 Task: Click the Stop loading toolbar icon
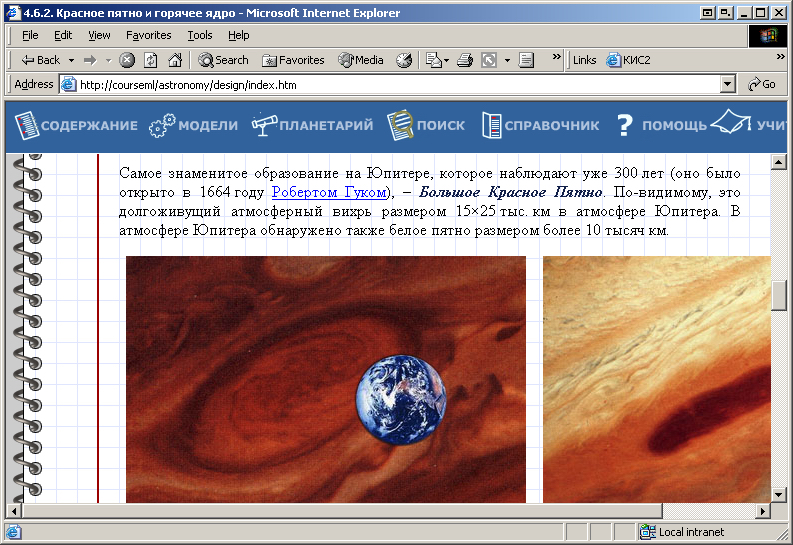[x=127, y=60]
